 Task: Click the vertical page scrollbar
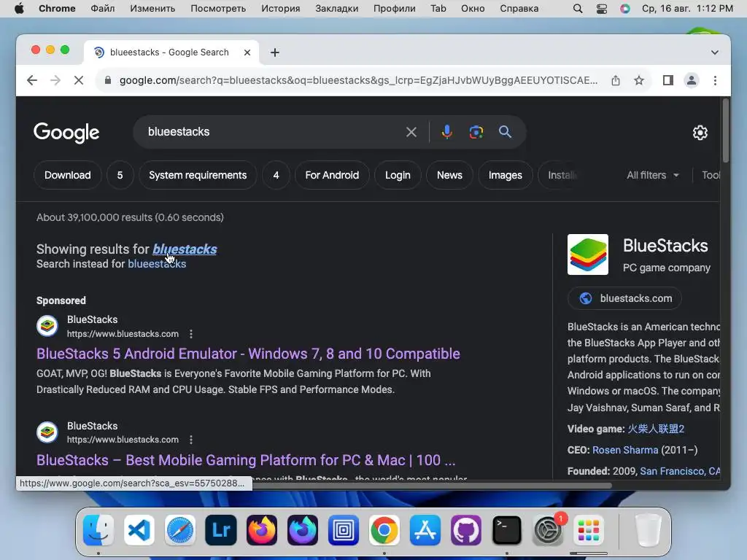726,131
